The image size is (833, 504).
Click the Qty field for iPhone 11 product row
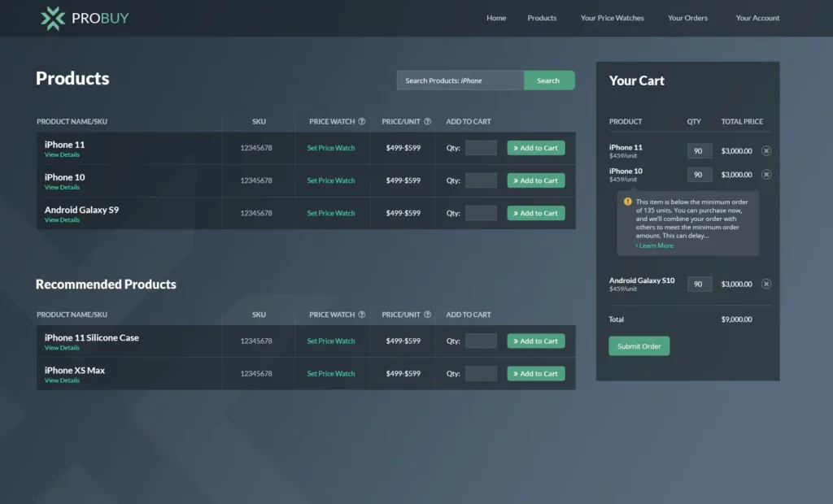pos(481,148)
